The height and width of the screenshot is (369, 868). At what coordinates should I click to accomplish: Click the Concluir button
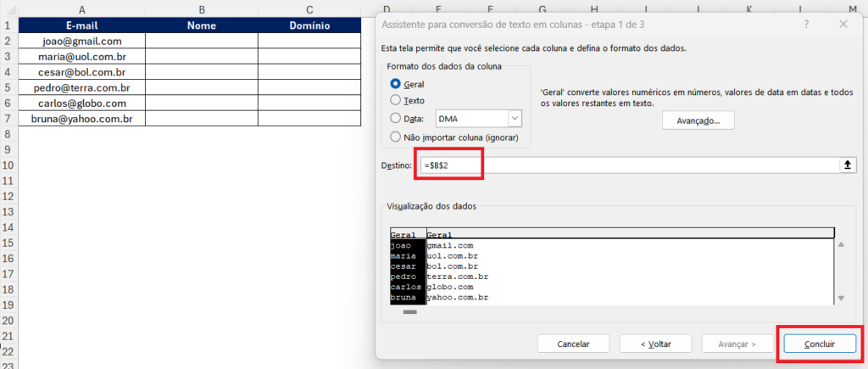click(819, 344)
